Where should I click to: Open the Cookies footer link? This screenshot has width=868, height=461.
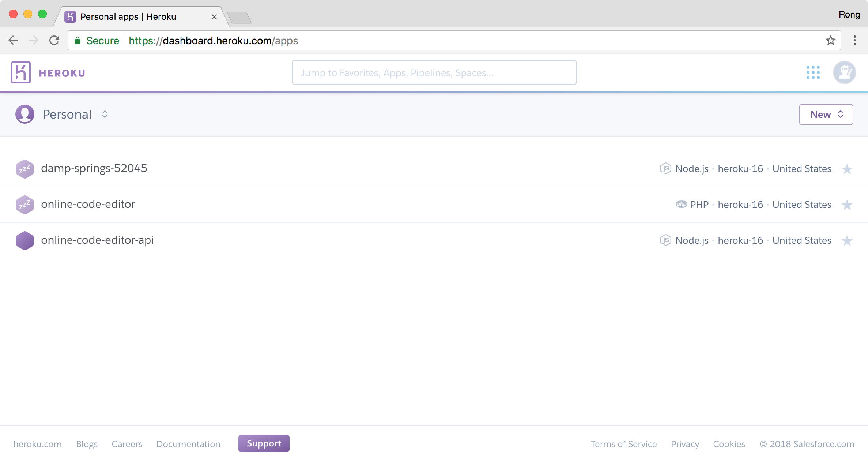tap(729, 444)
